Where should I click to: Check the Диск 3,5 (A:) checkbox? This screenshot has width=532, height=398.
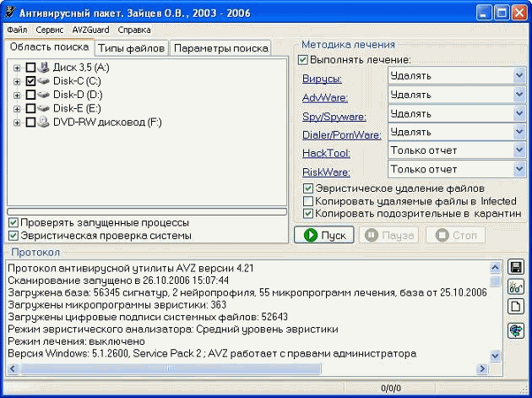[30, 68]
